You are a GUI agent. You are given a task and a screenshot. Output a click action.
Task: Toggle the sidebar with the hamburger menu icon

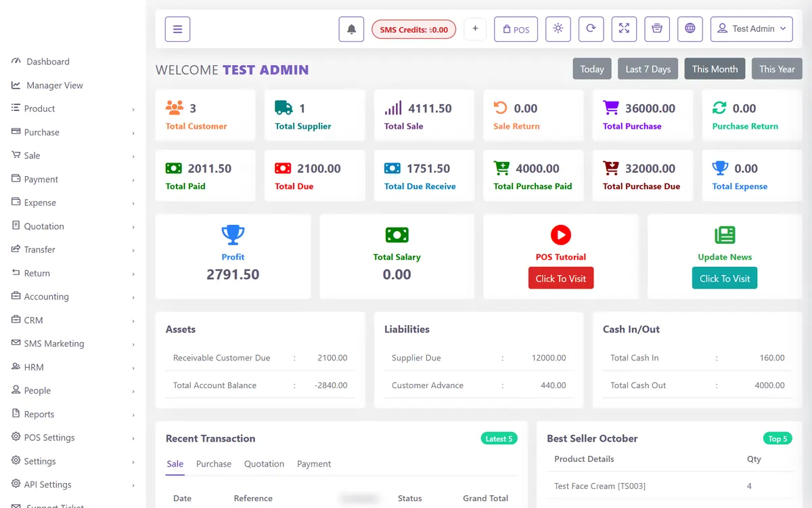[177, 29]
